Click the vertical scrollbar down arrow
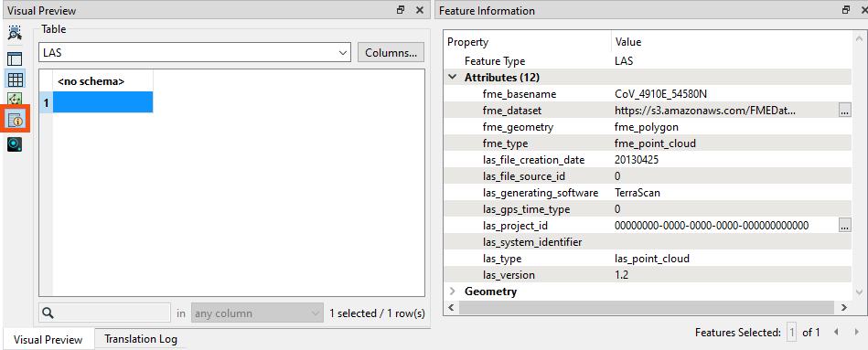868x350 pixels. tap(859, 292)
